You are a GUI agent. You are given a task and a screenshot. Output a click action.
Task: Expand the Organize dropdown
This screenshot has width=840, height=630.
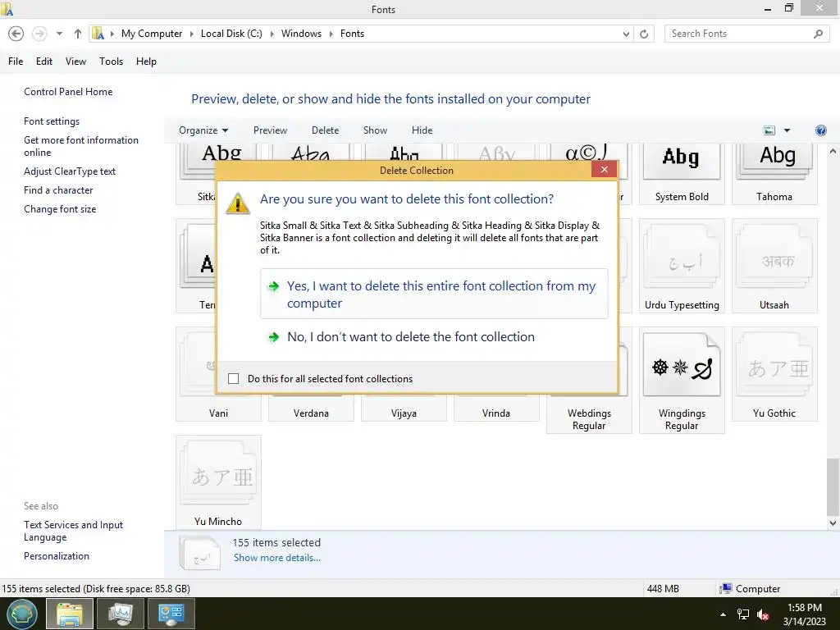(x=203, y=130)
